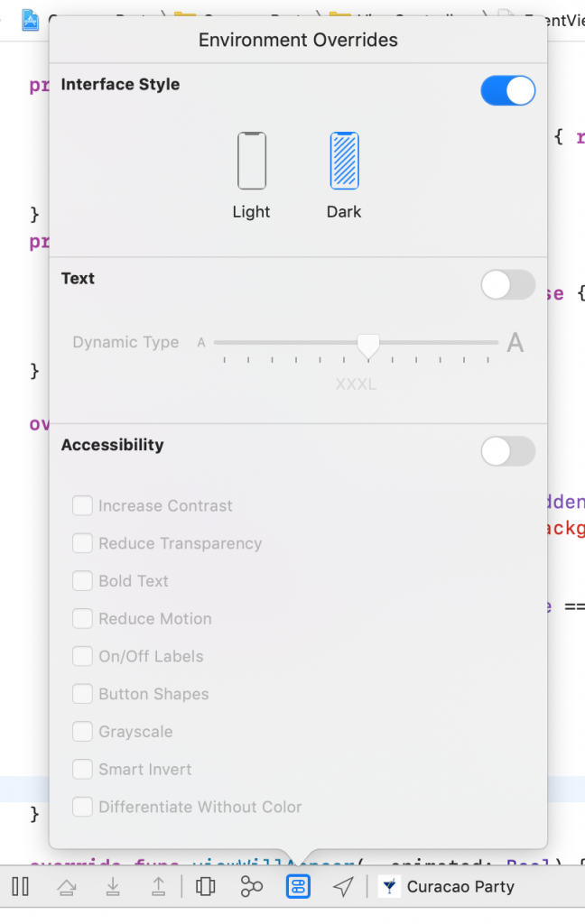Click the Step Out debug icon

pos(159,887)
